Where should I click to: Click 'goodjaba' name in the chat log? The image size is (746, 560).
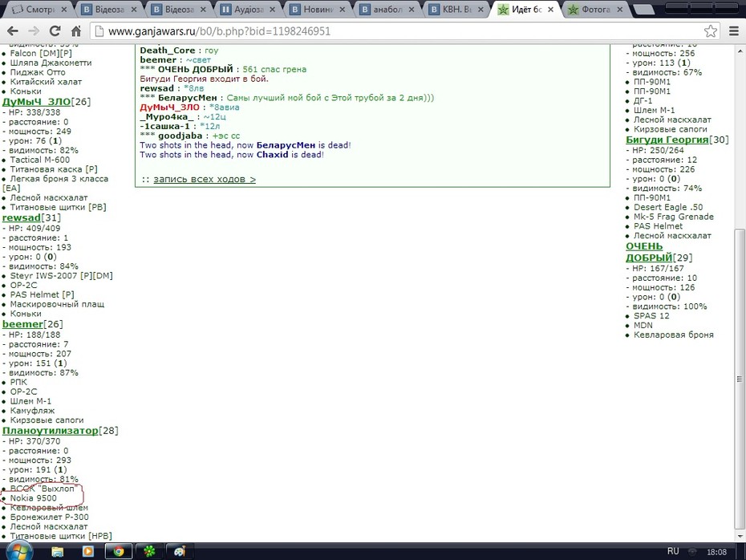tap(180, 136)
